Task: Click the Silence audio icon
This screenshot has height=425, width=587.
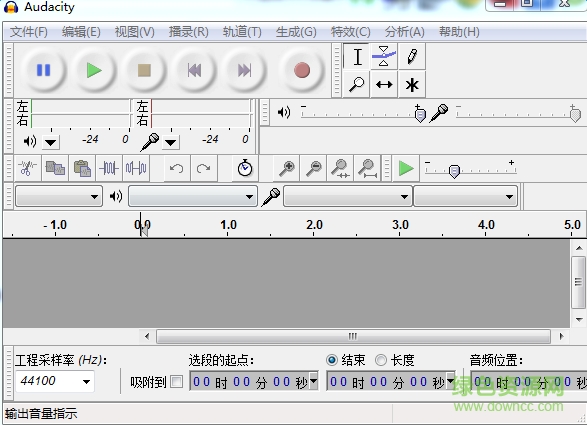Action: [136, 169]
